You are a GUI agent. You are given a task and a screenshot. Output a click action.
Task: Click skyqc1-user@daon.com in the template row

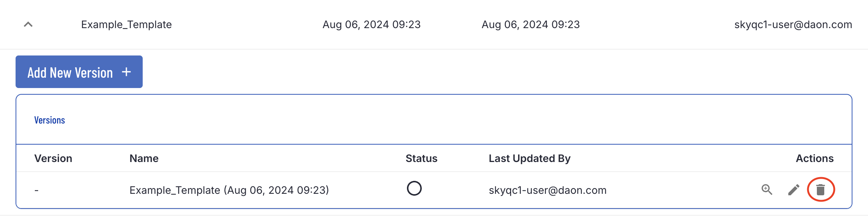793,25
